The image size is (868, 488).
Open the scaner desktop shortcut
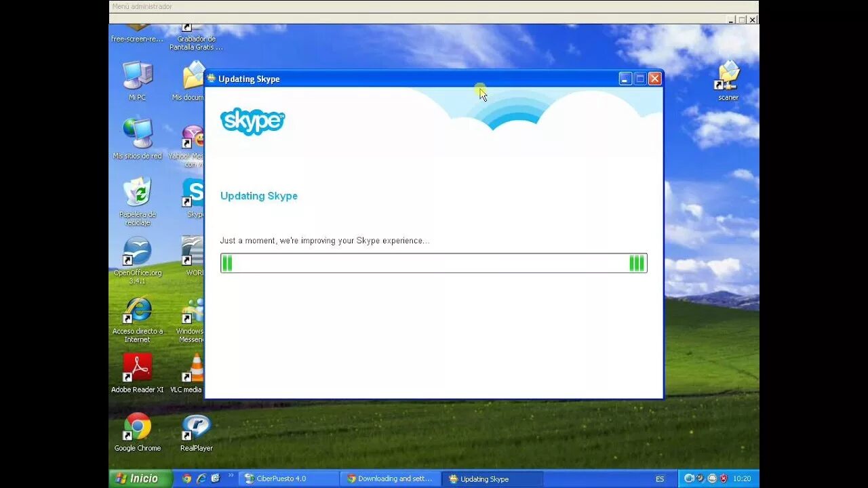pos(728,80)
